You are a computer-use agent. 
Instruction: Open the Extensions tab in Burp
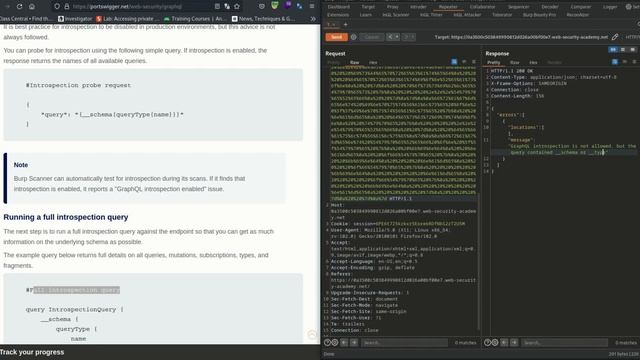(x=338, y=15)
